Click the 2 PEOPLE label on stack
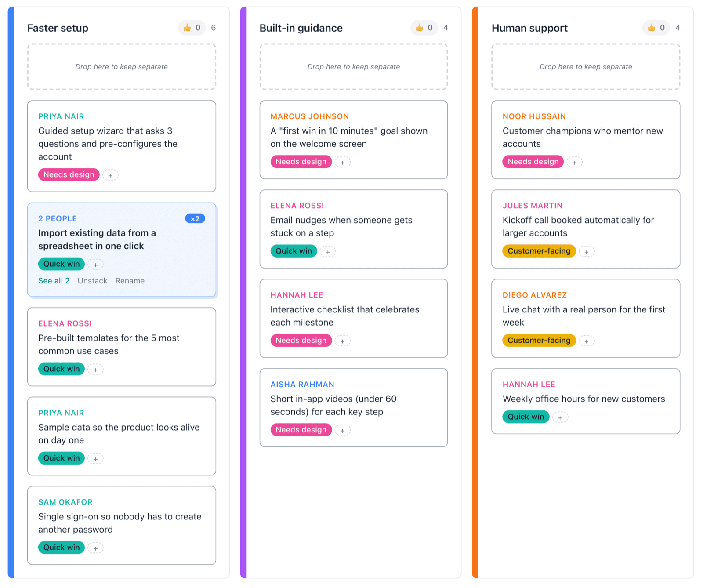Viewport: 703px width, 588px height. tap(58, 219)
